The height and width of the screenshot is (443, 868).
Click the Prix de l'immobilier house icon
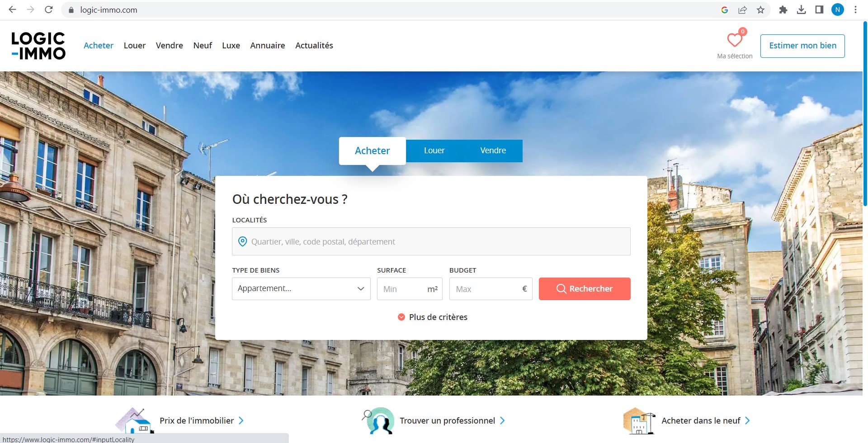[x=134, y=421]
